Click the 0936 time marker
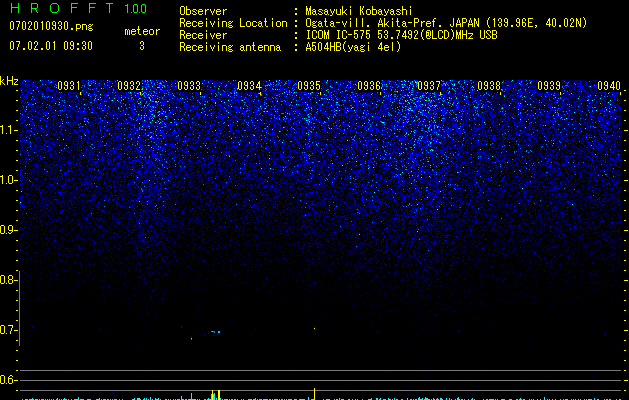This screenshot has height=400, width=629. click(369, 85)
